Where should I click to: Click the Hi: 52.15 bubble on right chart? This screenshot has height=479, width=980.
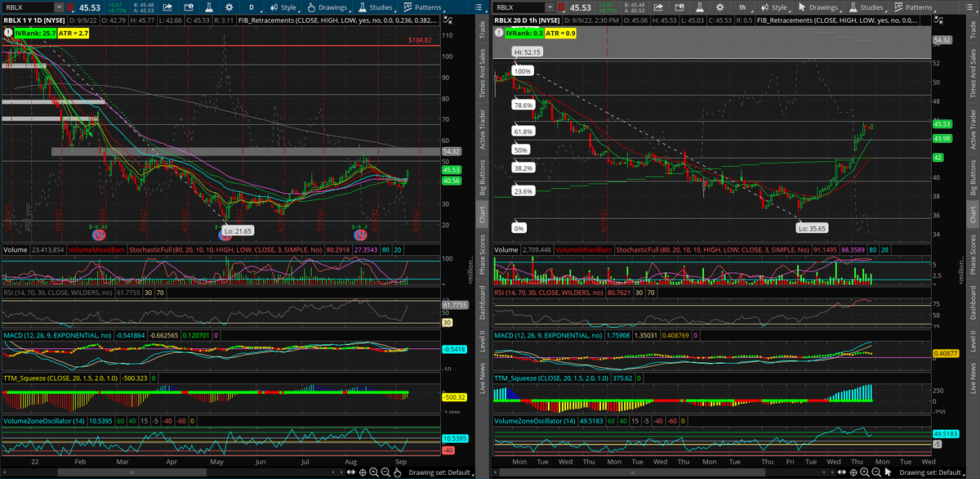528,51
